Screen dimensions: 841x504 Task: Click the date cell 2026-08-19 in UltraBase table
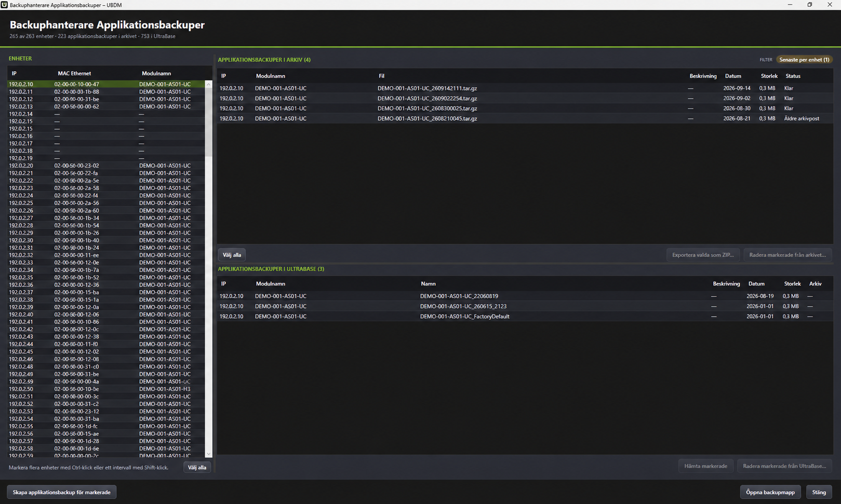coord(759,296)
